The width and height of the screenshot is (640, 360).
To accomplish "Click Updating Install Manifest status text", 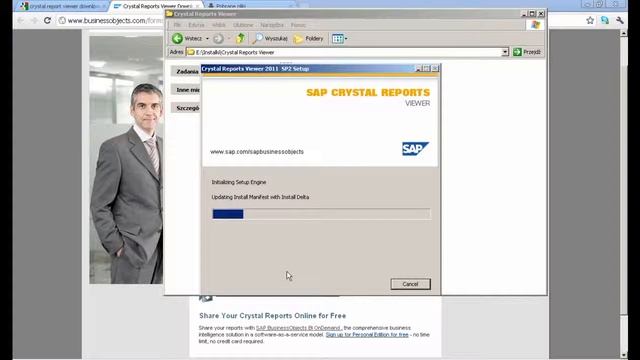I will click(x=260, y=197).
